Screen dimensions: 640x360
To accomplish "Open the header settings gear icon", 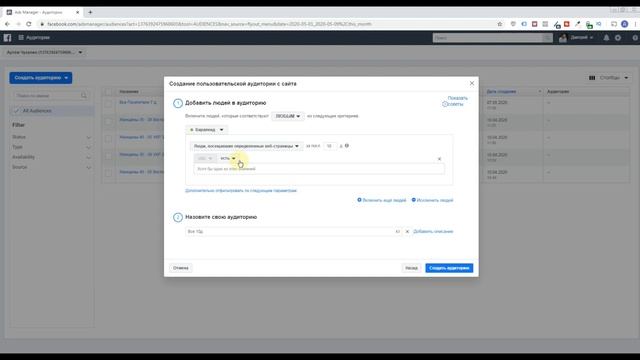I will click(x=618, y=38).
